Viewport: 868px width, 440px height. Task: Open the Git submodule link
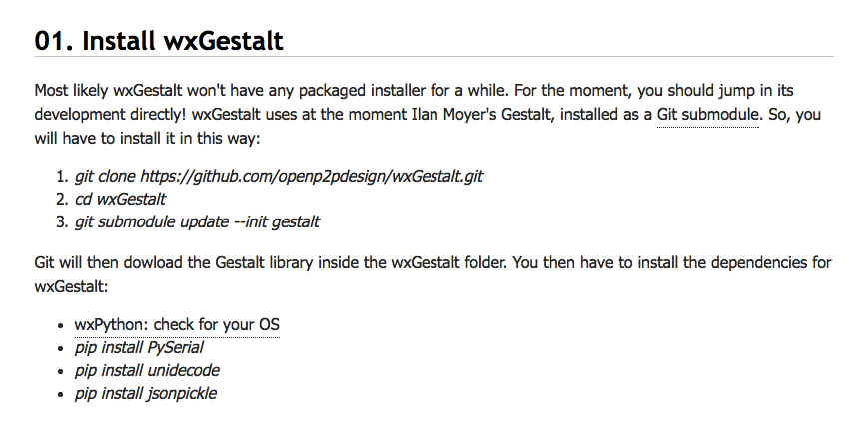[707, 115]
